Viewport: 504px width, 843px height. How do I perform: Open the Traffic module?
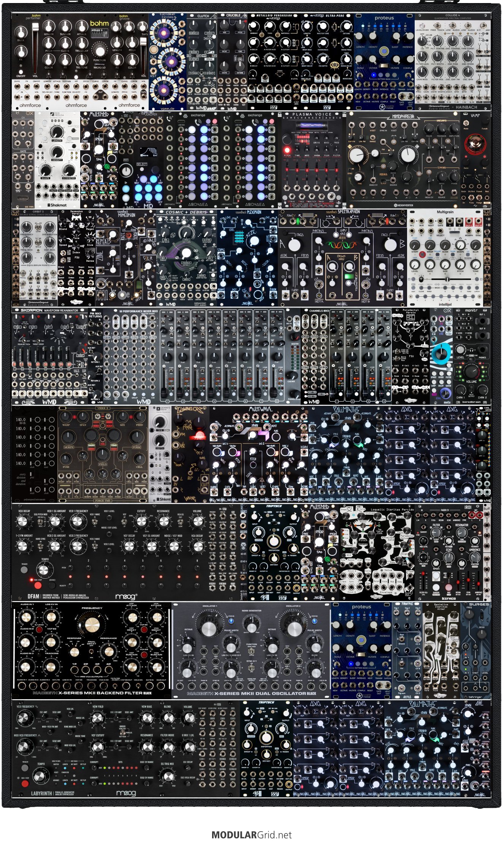click(x=407, y=650)
